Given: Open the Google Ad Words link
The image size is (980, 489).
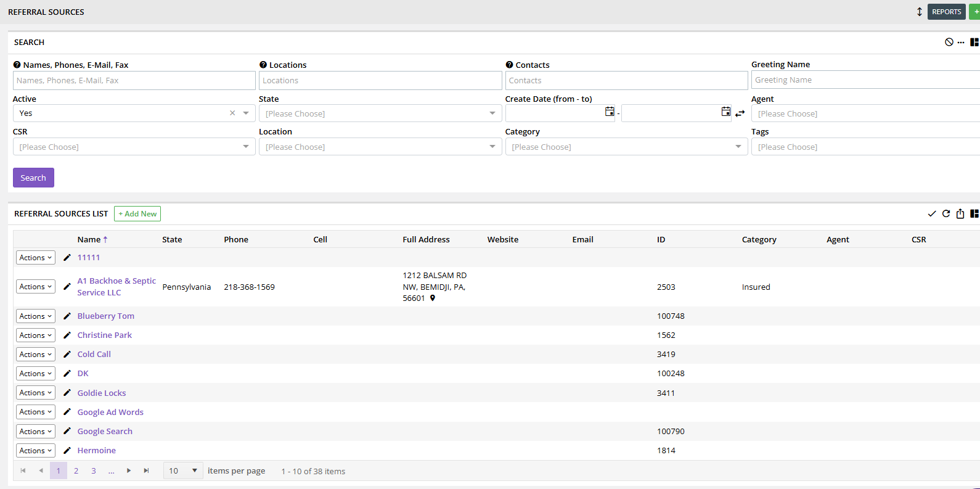Looking at the screenshot, I should tap(110, 412).
